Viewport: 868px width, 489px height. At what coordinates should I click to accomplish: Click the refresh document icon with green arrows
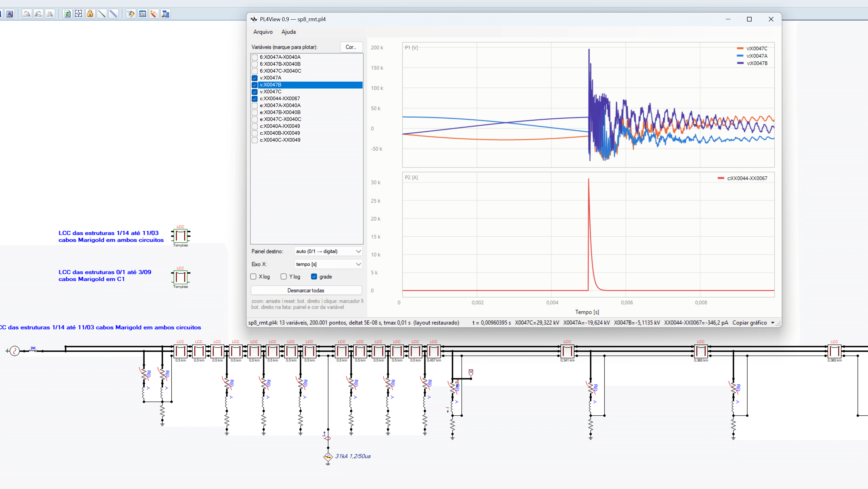tap(67, 14)
